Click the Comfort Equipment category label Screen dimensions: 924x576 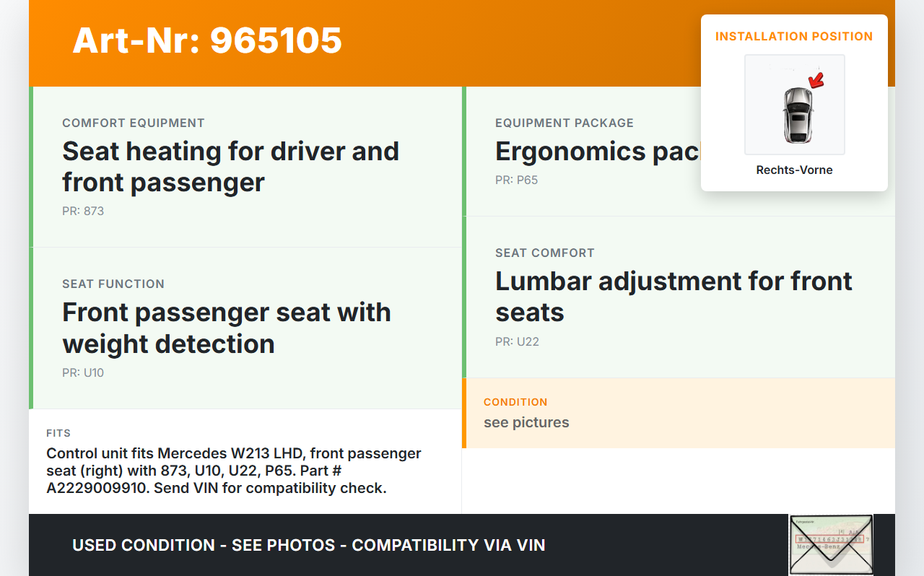click(134, 123)
